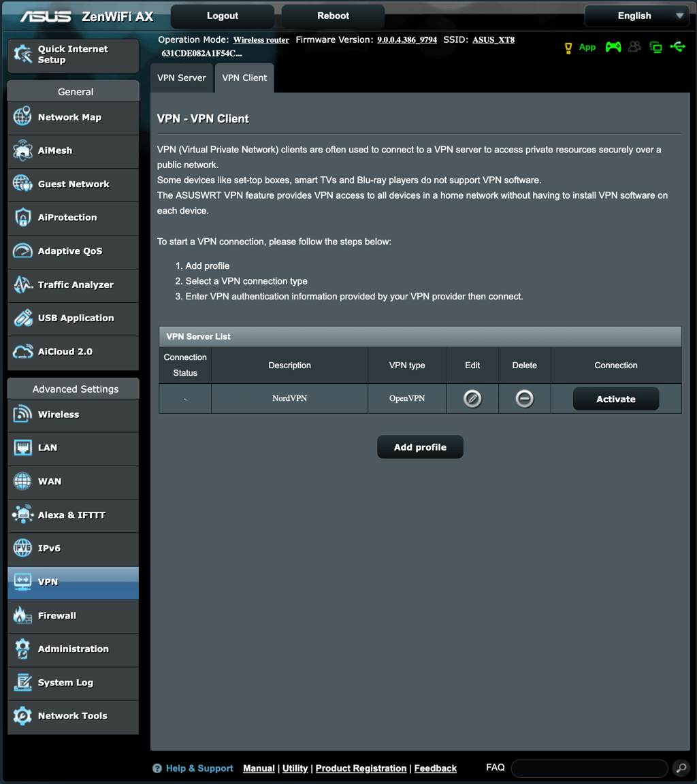Click the WAN globe icon
697x784 pixels.
pos(22,481)
